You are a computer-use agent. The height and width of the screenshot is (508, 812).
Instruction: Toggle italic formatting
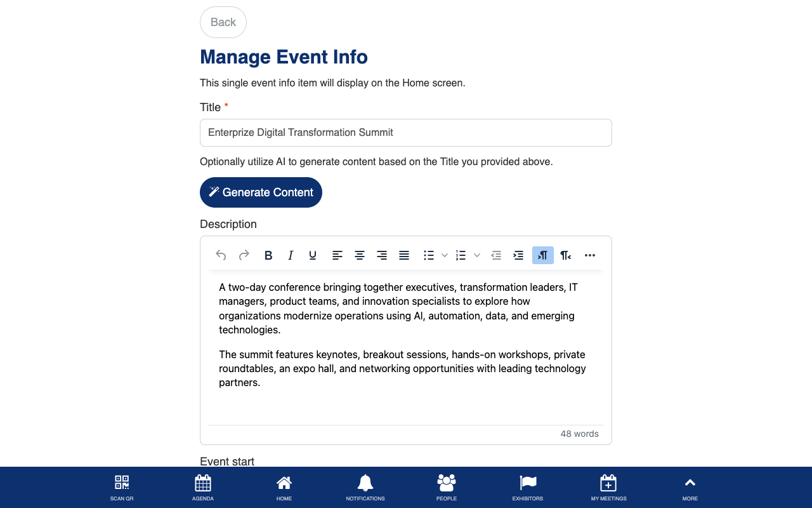291,255
